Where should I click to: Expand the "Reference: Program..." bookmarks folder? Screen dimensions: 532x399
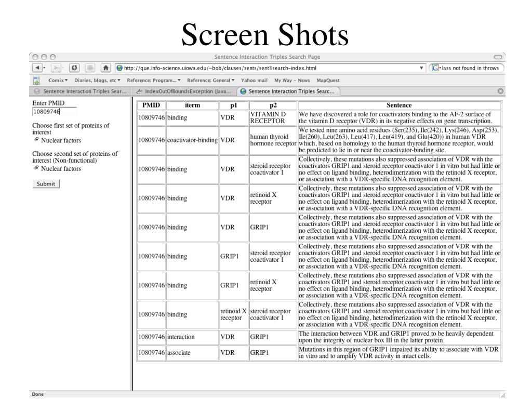(x=154, y=81)
